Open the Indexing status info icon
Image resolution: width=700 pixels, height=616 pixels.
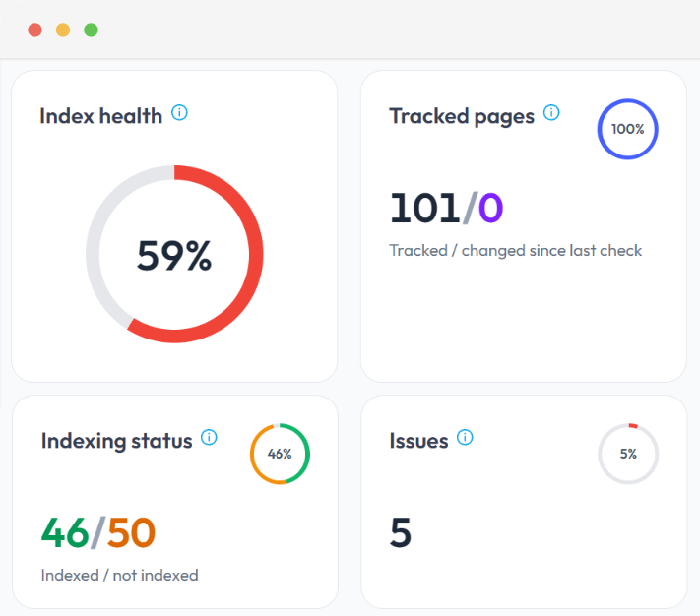pos(209,437)
